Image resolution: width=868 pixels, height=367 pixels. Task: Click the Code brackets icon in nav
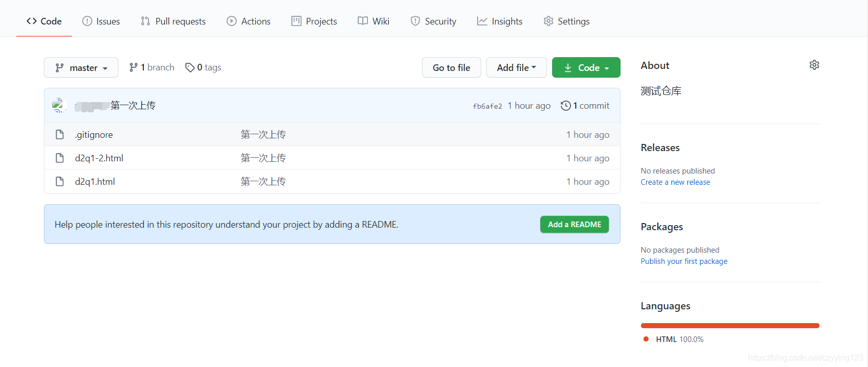(32, 21)
